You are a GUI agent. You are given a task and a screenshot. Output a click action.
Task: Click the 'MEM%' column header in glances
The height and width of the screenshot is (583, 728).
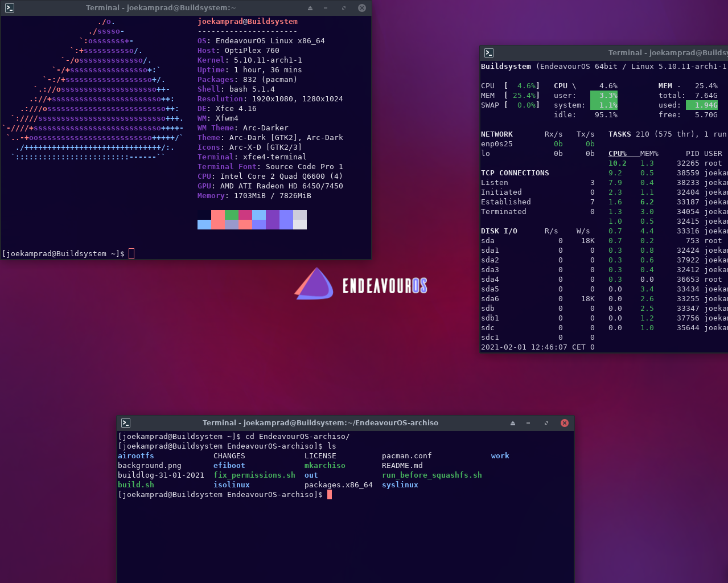[649, 153]
